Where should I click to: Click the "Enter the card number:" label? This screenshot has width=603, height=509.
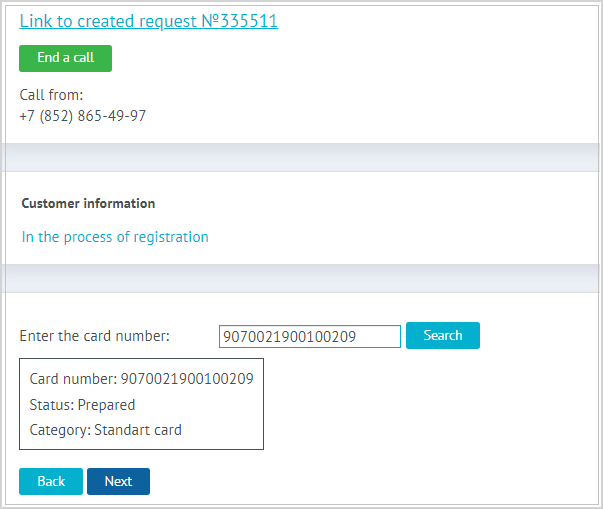[x=95, y=336]
